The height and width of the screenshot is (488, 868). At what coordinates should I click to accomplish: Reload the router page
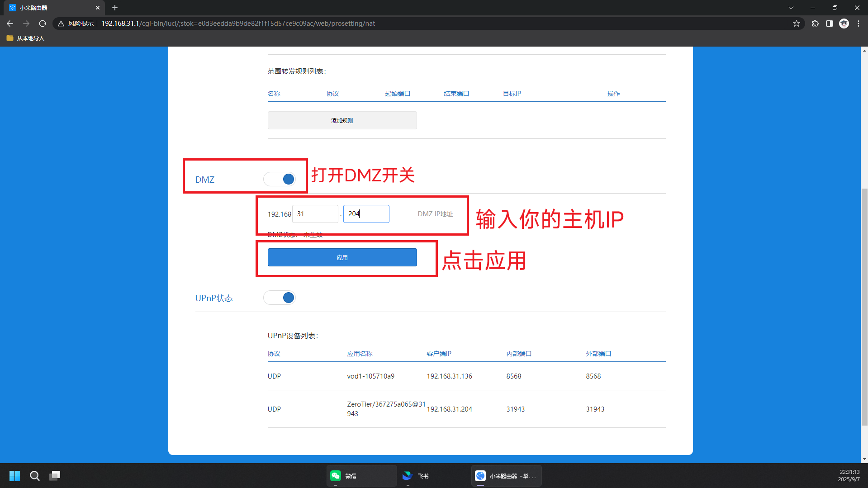pyautogui.click(x=43, y=24)
